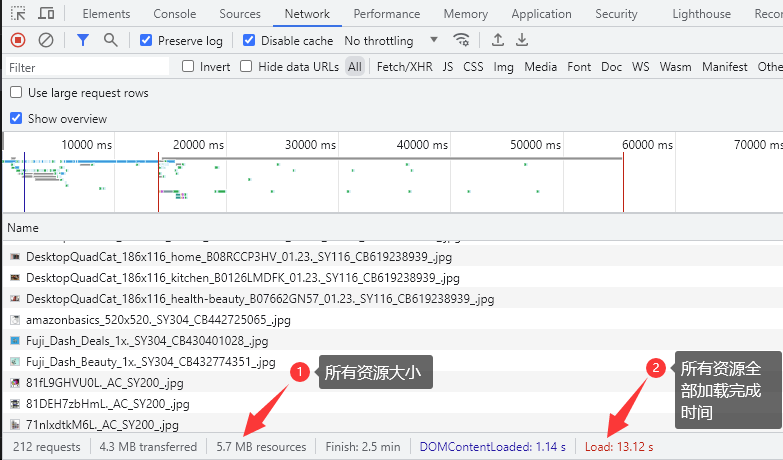Open network conditions Wi-Fi icon
Screen dimensions: 783x460
(x=461, y=40)
